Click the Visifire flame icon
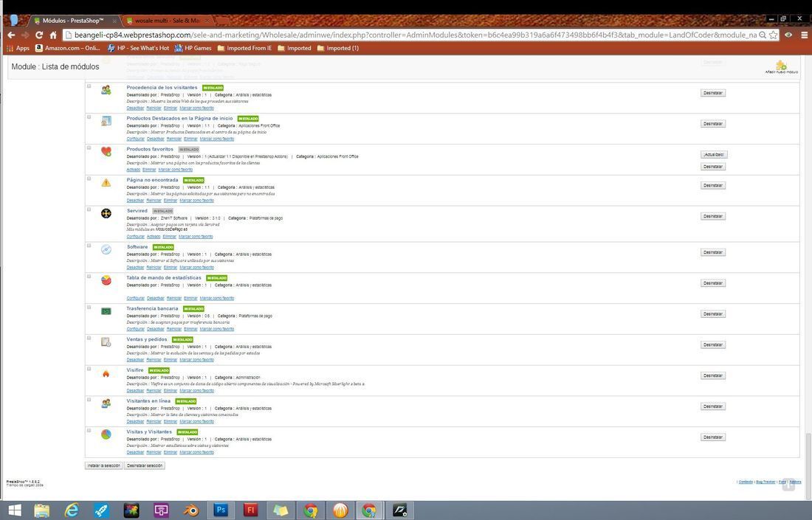This screenshot has height=520, width=812. tap(106, 373)
